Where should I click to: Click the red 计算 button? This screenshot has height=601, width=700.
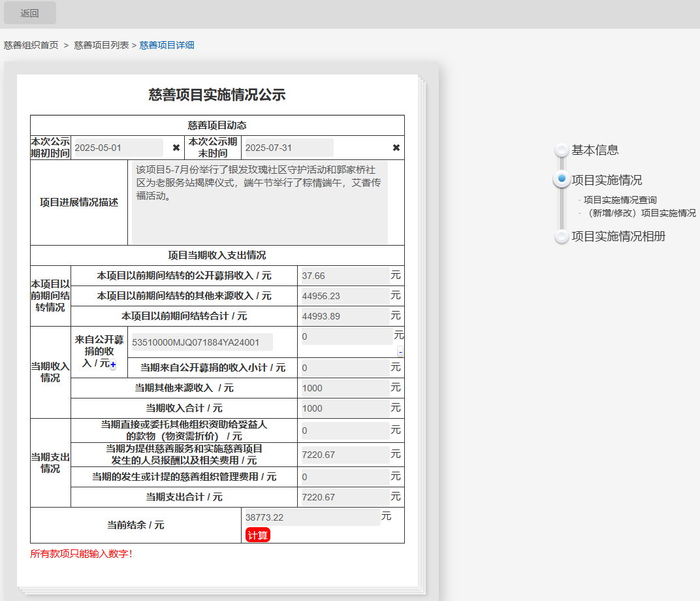point(257,535)
